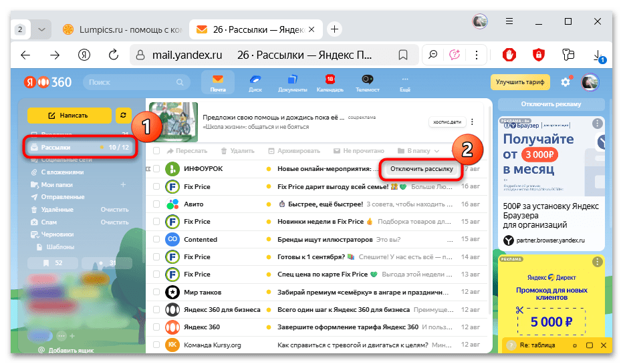The height and width of the screenshot is (364, 623).
Task: Go forward to the next page
Action: [x=55, y=55]
